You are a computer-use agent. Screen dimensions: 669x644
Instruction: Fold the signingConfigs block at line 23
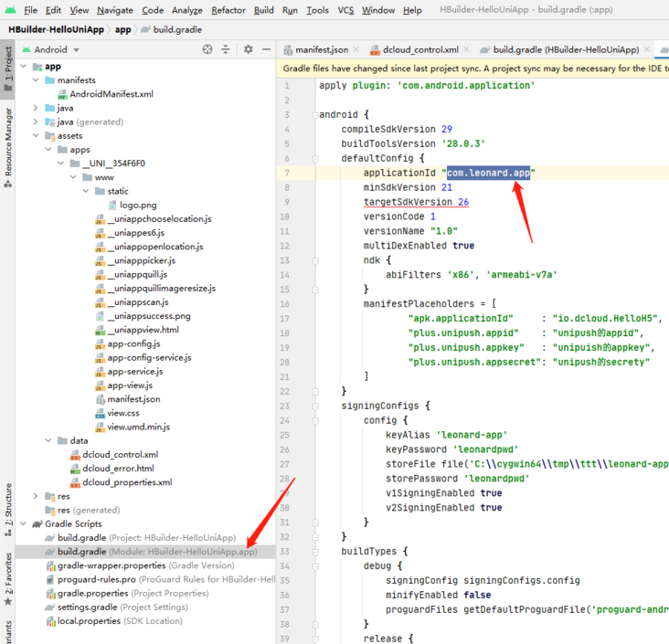tap(315, 406)
